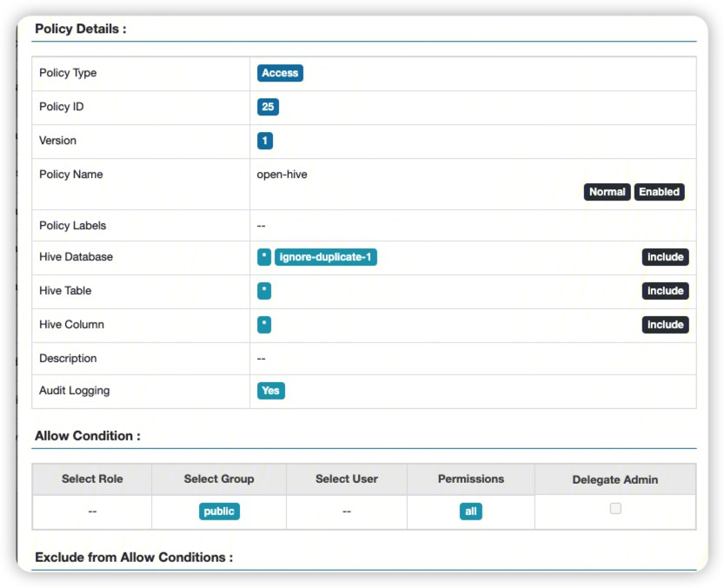Select the public group tag
Image resolution: width=724 pixels, height=588 pixels.
pos(219,512)
